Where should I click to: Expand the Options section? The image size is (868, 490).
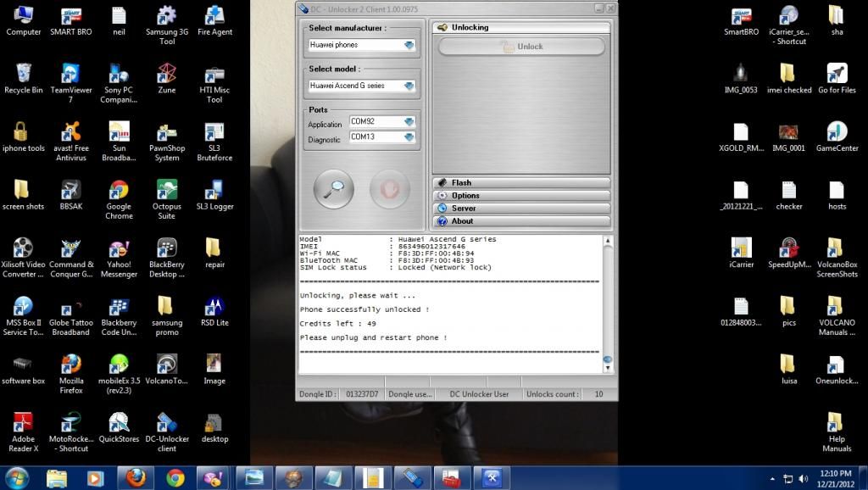(x=521, y=196)
